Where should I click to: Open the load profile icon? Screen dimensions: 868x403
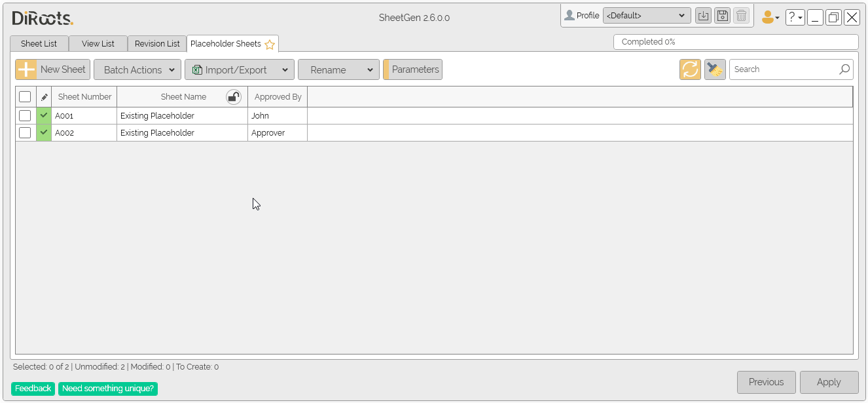[x=703, y=15]
